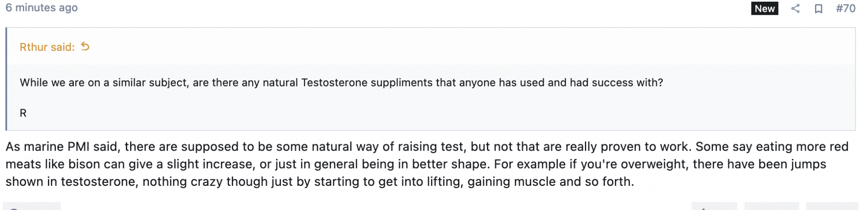Click the "Rthur said:" quote attribution

(x=47, y=47)
